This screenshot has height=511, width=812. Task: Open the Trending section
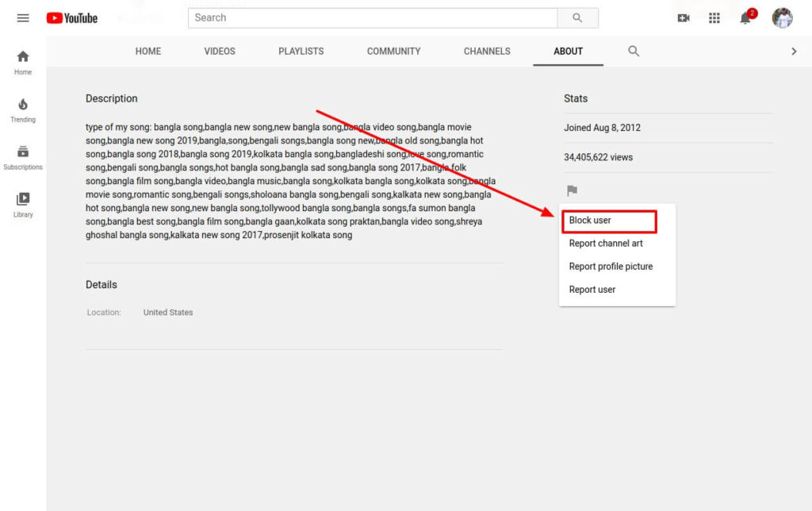click(x=22, y=111)
